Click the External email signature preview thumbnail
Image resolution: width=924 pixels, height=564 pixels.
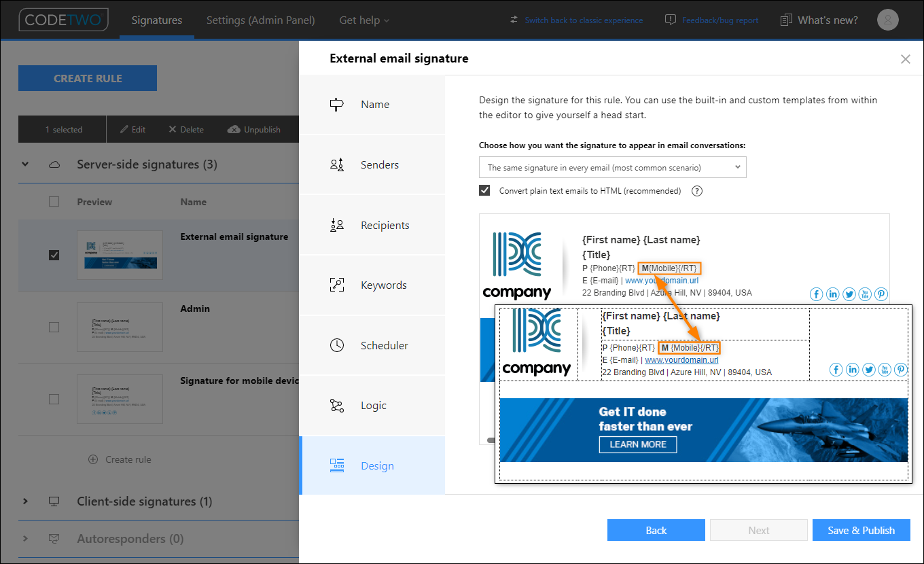click(x=120, y=255)
